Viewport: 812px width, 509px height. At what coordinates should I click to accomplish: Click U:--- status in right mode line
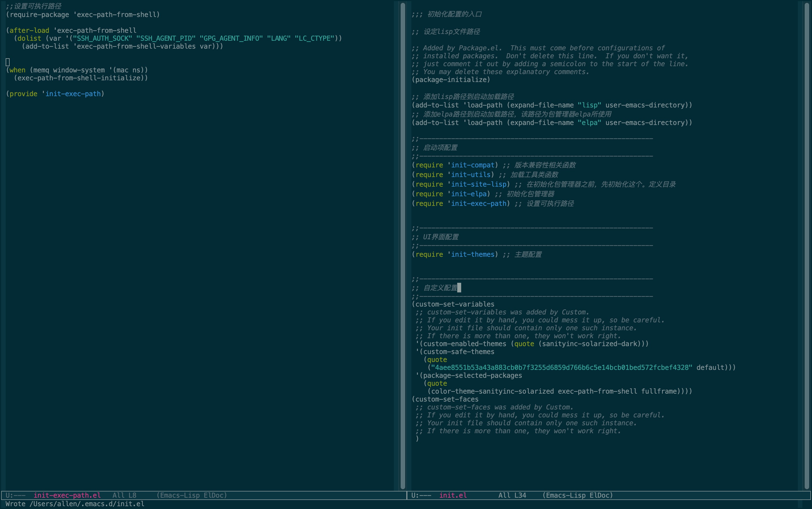421,495
